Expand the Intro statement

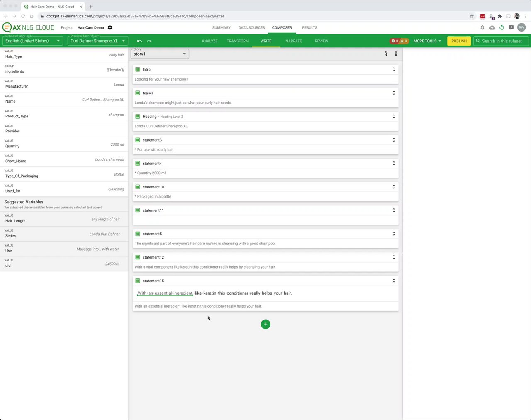(394, 69)
